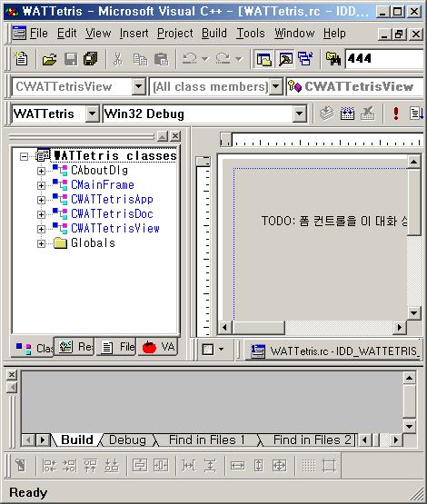Click the Align Bottom dialog toolbar icon
The width and height of the screenshot is (427, 504).
pyautogui.click(x=111, y=465)
